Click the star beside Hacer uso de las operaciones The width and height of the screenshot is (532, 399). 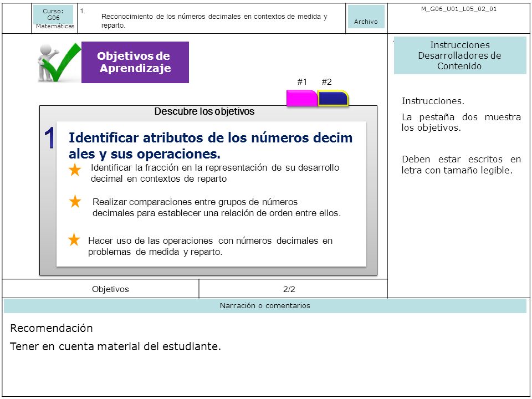coord(74,239)
